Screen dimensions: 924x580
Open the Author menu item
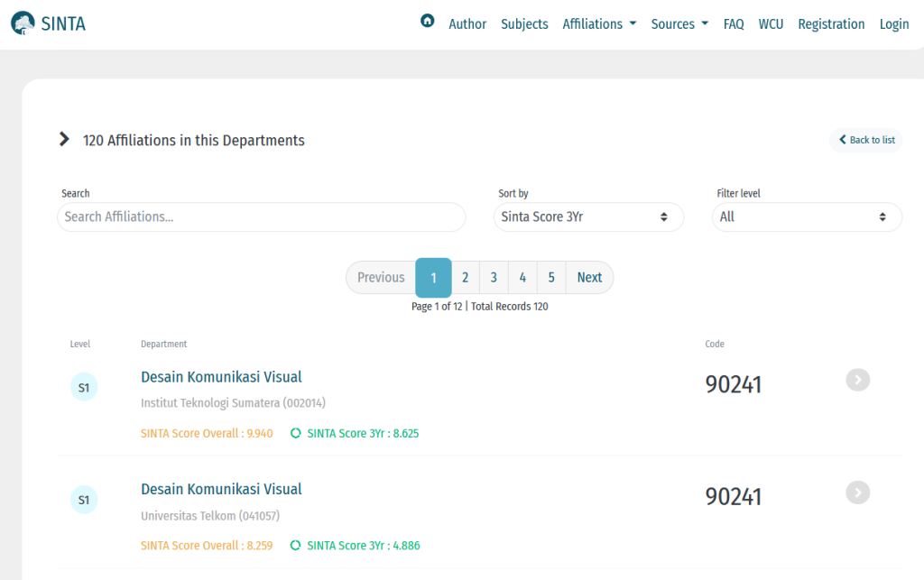[467, 24]
